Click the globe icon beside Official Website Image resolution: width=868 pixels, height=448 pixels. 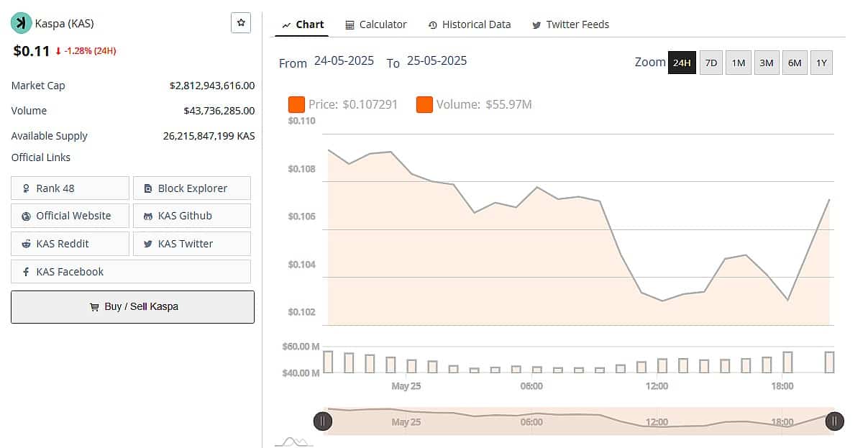pyautogui.click(x=27, y=216)
